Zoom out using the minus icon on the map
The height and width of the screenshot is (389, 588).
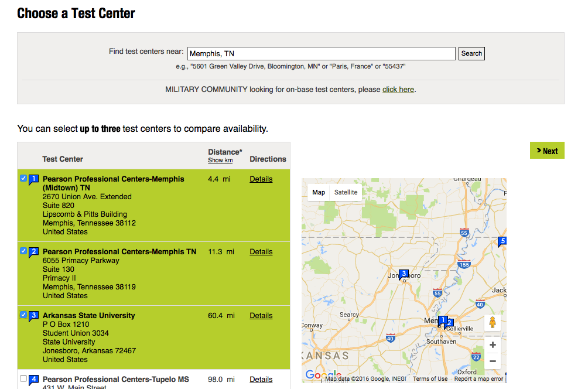coord(492,361)
